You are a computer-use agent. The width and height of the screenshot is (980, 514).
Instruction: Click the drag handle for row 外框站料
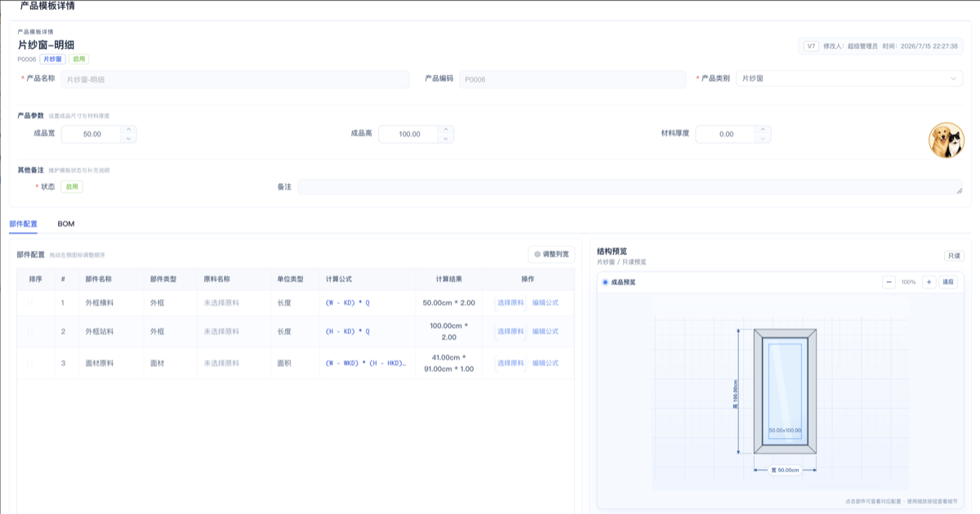click(x=30, y=332)
